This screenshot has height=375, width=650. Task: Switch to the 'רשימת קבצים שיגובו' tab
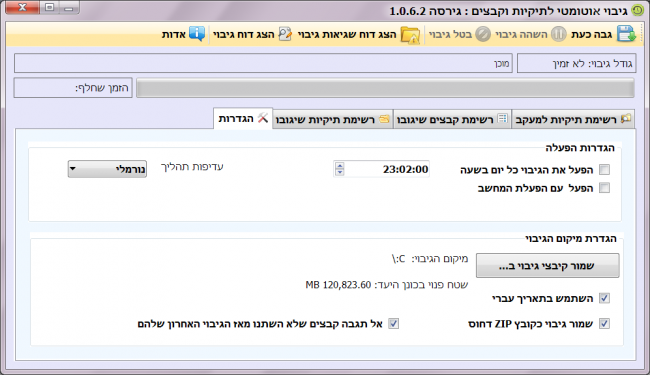click(x=452, y=119)
